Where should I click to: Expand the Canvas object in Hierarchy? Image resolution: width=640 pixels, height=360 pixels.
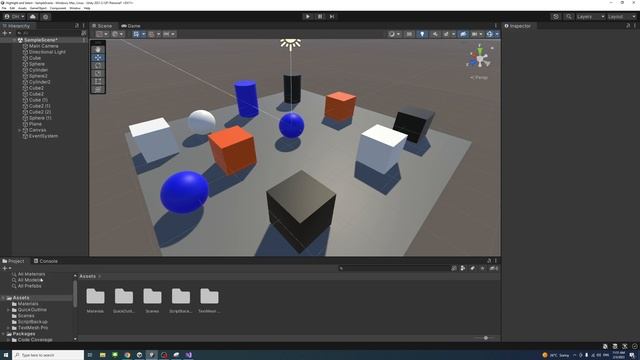click(x=19, y=130)
